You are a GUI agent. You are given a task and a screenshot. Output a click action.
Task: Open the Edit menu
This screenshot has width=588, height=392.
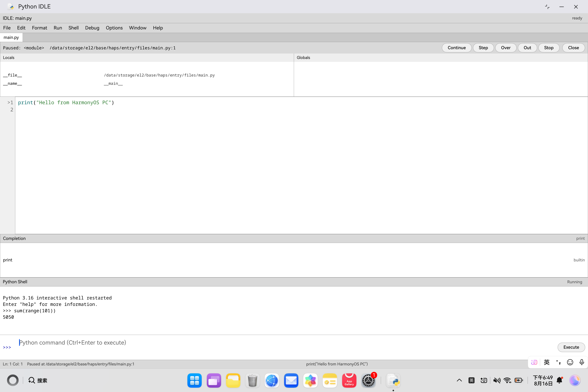pyautogui.click(x=21, y=28)
